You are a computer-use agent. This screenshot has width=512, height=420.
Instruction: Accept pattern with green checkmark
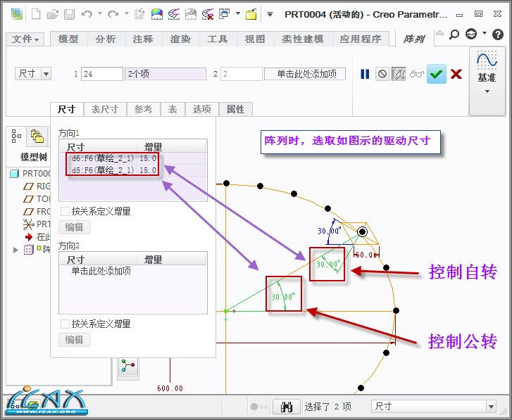tap(436, 74)
